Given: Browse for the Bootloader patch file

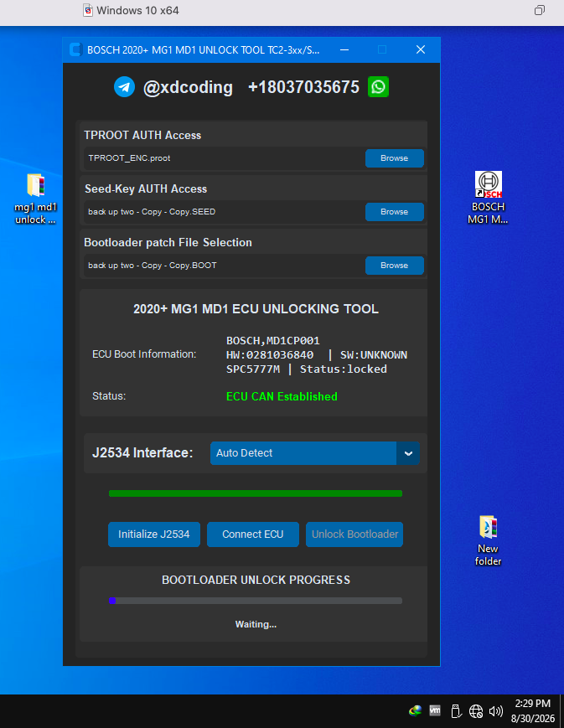Looking at the screenshot, I should tap(395, 266).
